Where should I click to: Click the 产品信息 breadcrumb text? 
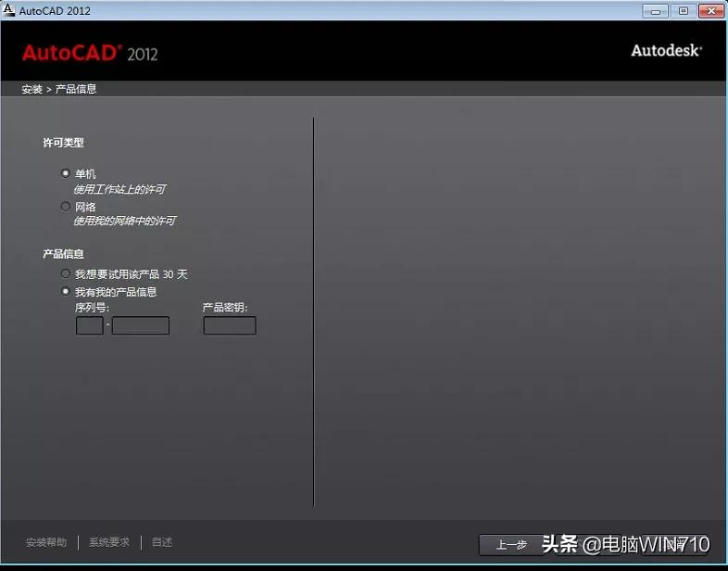[x=76, y=89]
